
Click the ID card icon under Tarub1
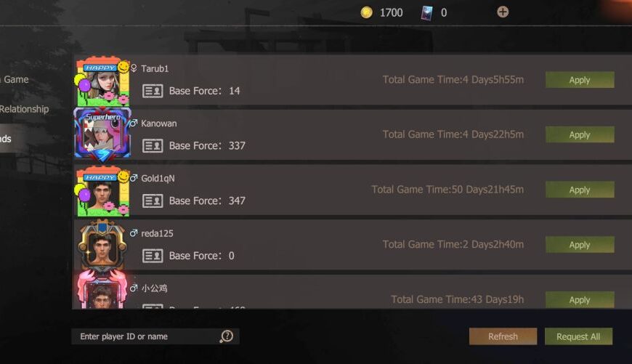[153, 91]
